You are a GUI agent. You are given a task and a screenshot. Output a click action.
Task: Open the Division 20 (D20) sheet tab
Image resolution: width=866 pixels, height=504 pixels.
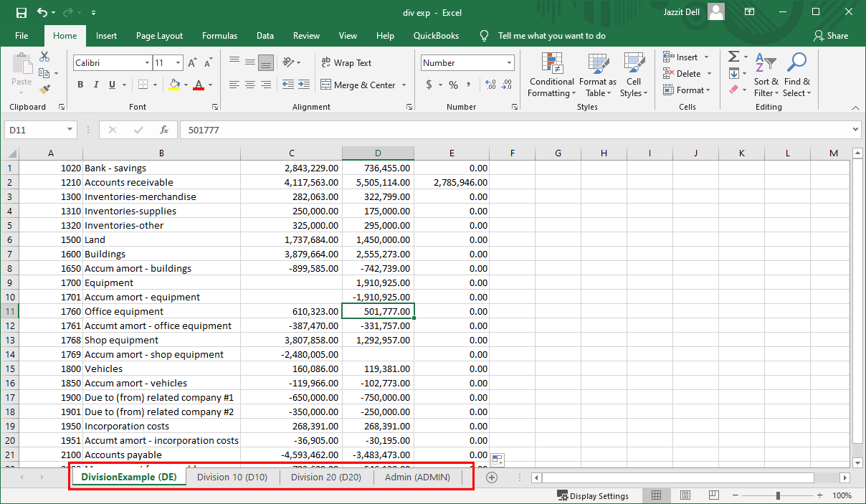[325, 477]
